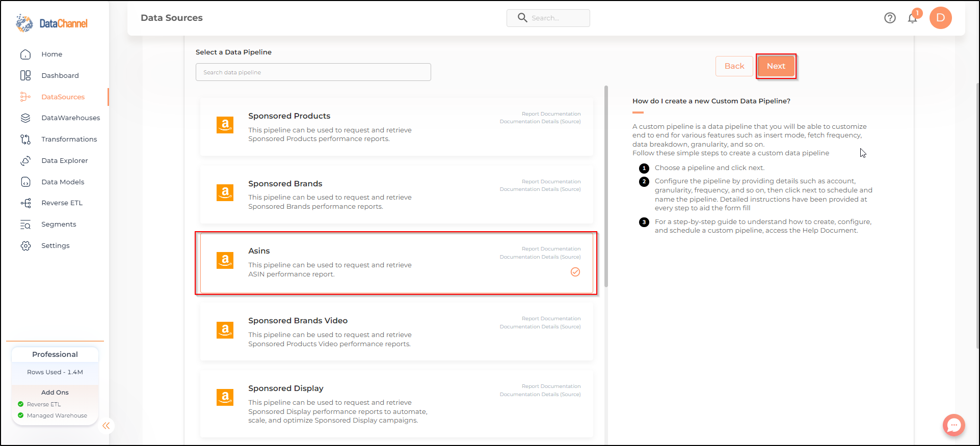Click the Transformations icon in sidebar
This screenshot has width=980, height=446.
[x=25, y=140]
